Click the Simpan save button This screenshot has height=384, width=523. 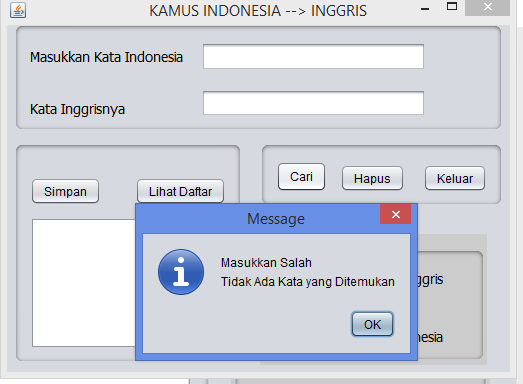(65, 191)
